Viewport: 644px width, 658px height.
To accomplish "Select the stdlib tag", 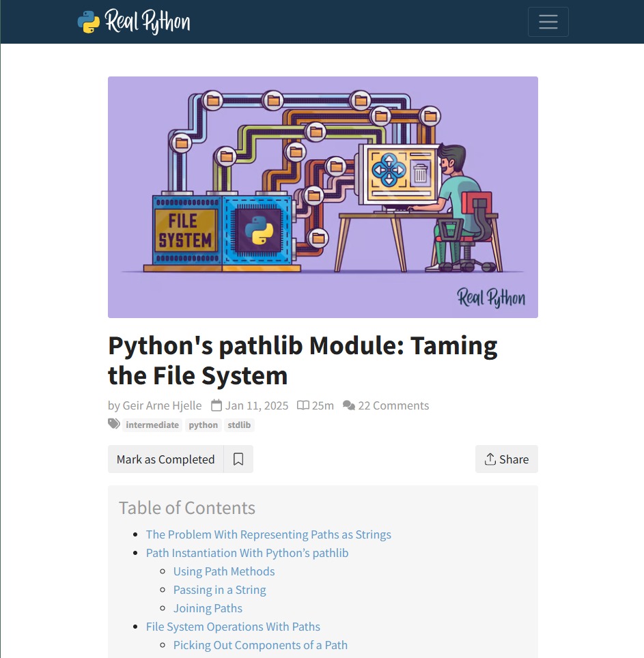I will pyautogui.click(x=239, y=425).
